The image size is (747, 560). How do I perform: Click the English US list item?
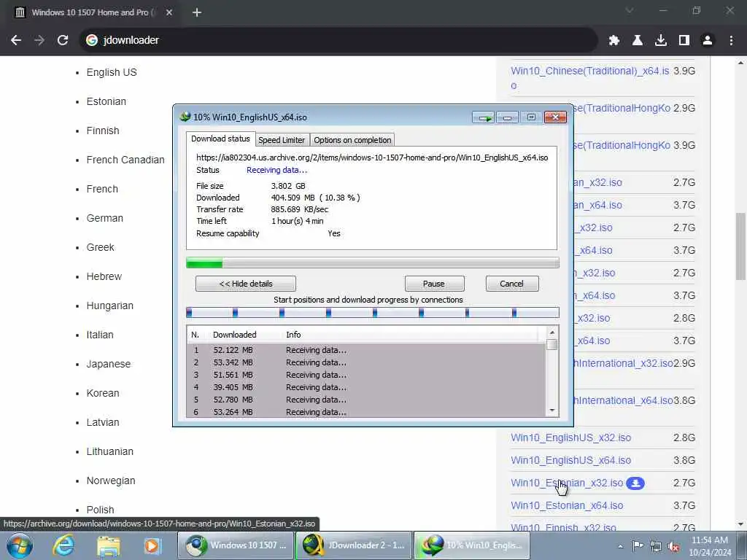(112, 72)
